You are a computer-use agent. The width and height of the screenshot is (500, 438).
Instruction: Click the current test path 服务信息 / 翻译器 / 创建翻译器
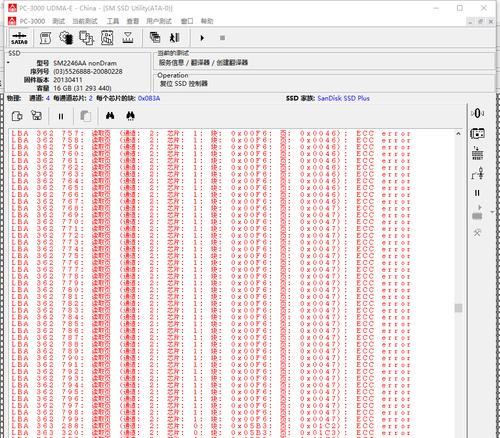click(x=203, y=63)
